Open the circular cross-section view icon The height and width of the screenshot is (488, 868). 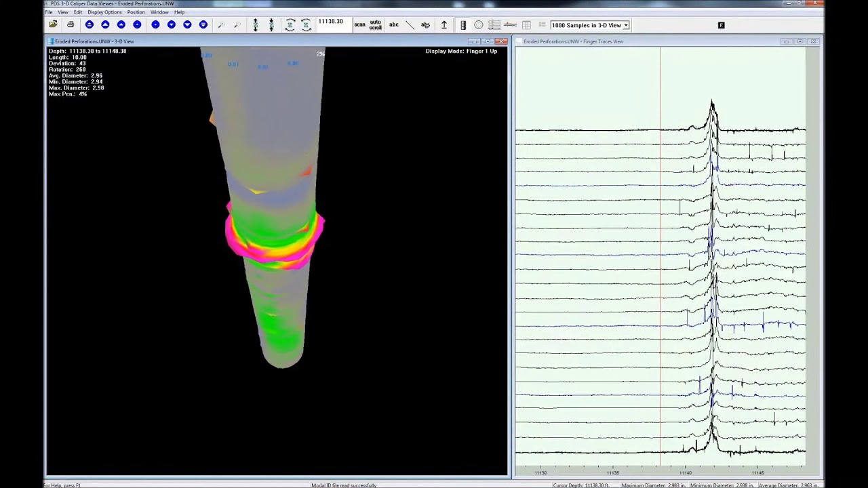pos(479,25)
